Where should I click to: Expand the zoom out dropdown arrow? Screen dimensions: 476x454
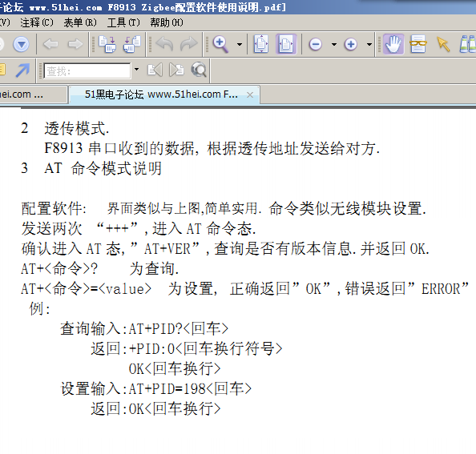[334, 45]
